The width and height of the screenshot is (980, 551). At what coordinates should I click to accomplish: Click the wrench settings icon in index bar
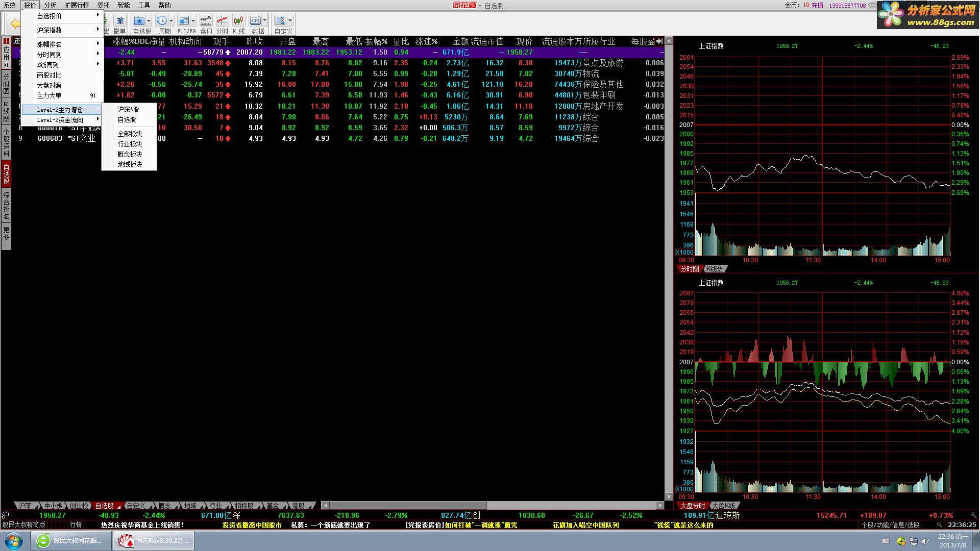[x=973, y=515]
